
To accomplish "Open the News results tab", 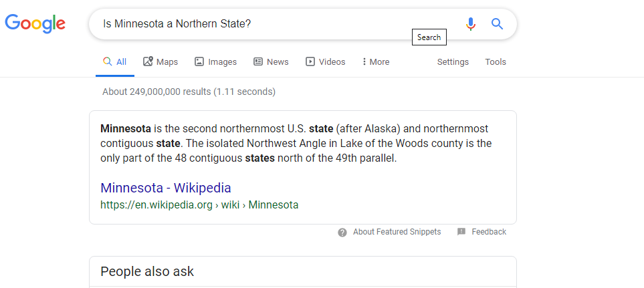I will point(271,62).
